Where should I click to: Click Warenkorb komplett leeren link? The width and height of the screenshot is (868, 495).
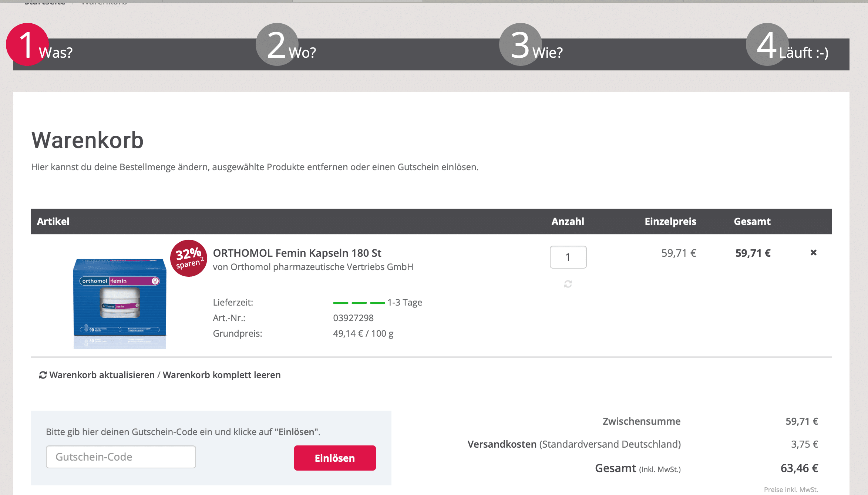pos(222,375)
